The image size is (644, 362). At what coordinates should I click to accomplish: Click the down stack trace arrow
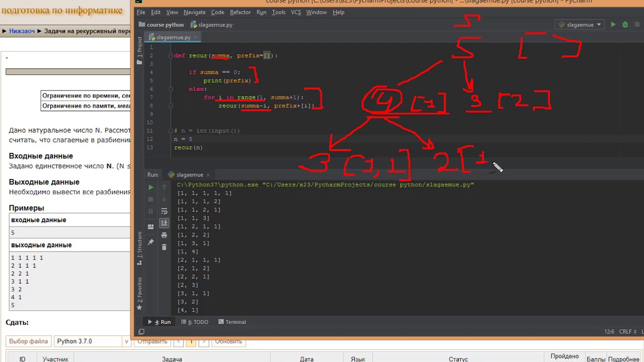[x=164, y=200]
